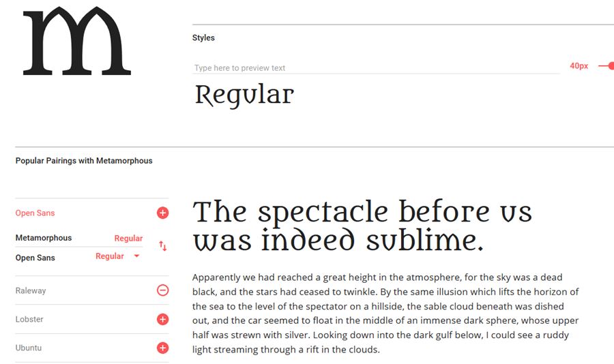Swap the paired fonts using arrows icon
Viewport: 614px width, 364px height.
[162, 246]
